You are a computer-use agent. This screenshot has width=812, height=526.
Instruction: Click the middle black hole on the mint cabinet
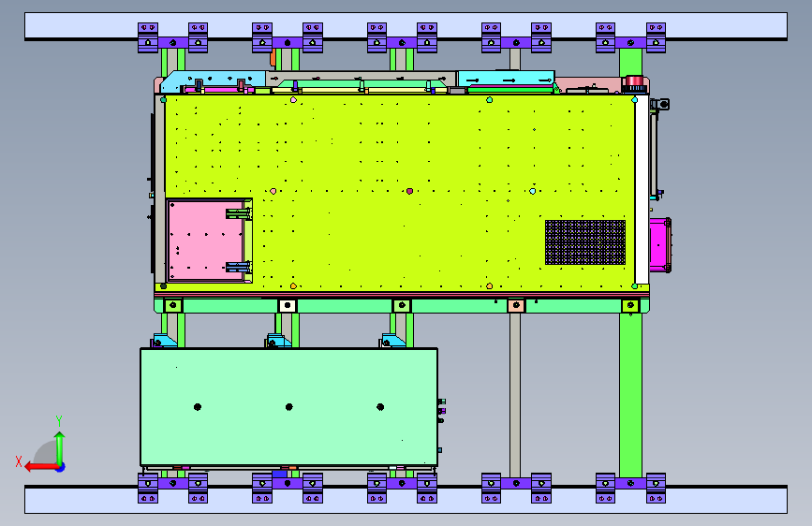click(289, 407)
